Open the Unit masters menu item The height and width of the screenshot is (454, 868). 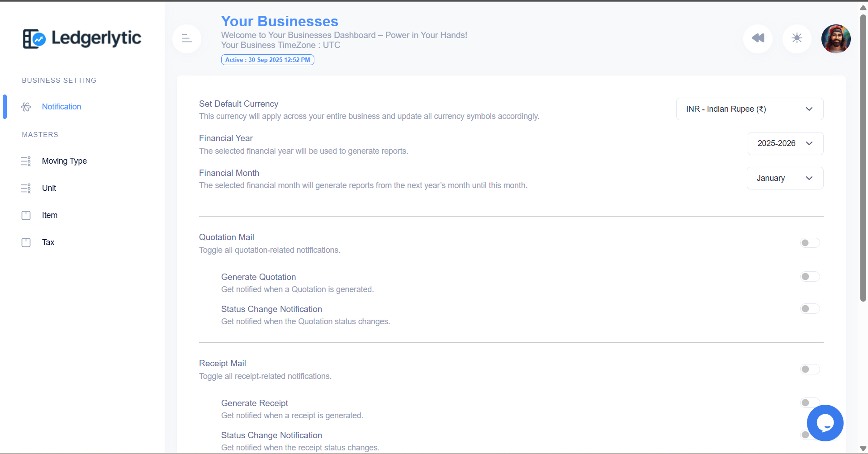coord(49,188)
